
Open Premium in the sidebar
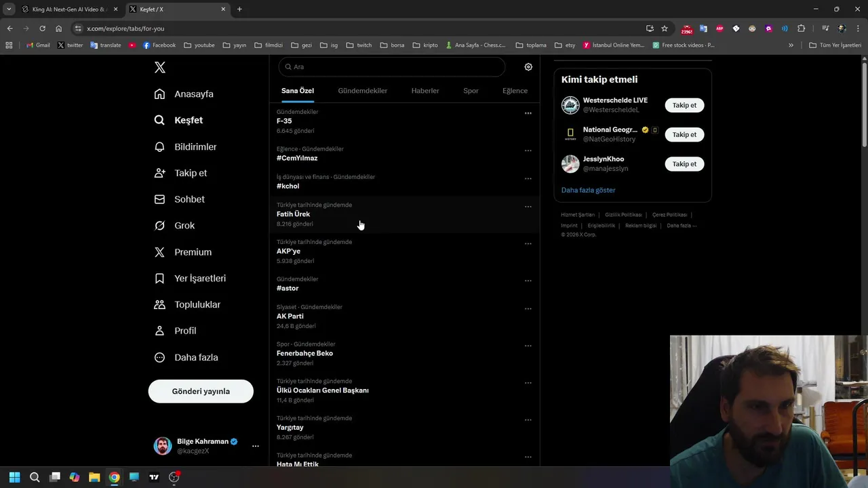pyautogui.click(x=183, y=252)
